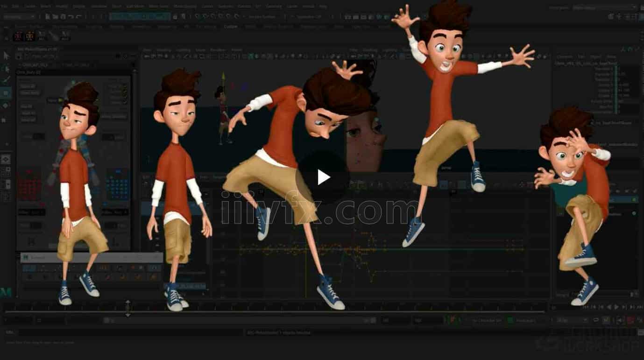Activate the Paint Selection tool
This screenshot has height=360, width=644.
coord(6,80)
